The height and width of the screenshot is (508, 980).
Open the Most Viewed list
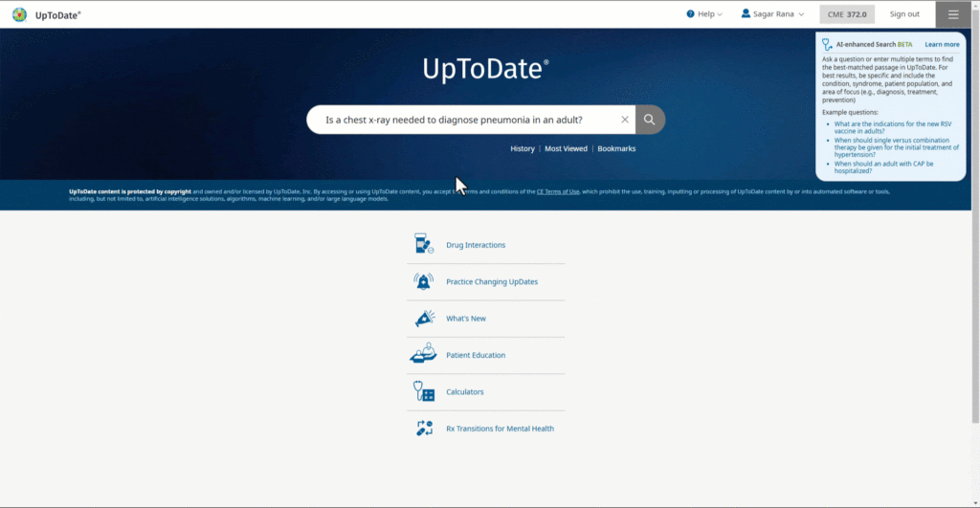click(566, 149)
